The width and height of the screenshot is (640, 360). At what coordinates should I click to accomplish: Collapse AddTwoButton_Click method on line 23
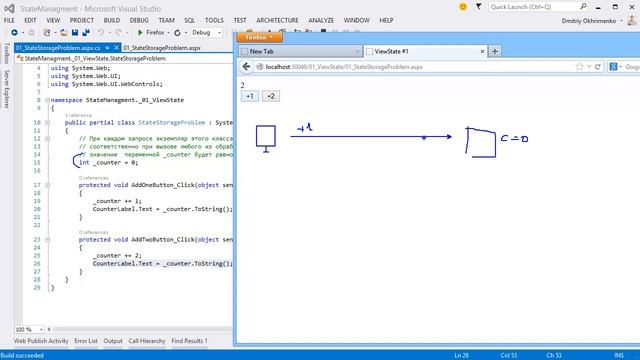pos(47,240)
